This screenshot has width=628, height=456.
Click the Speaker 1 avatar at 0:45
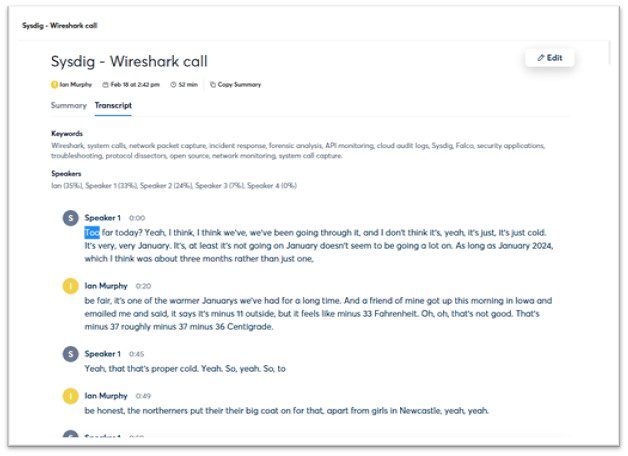click(x=70, y=354)
